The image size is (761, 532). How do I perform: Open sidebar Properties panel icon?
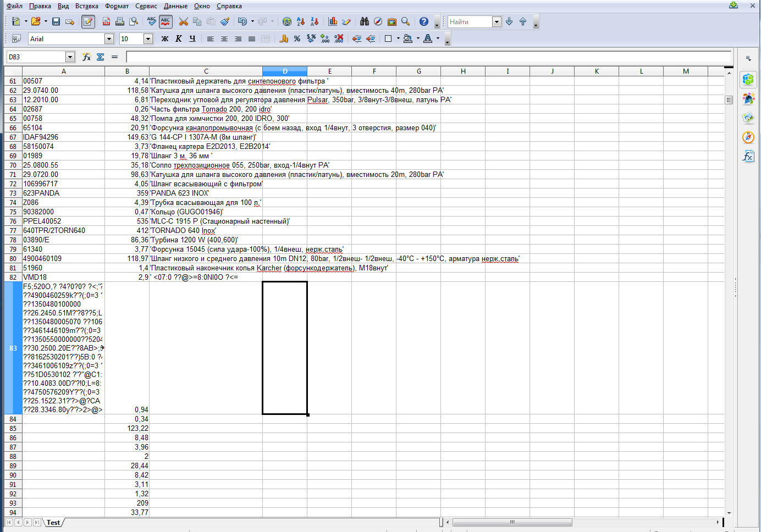(748, 79)
